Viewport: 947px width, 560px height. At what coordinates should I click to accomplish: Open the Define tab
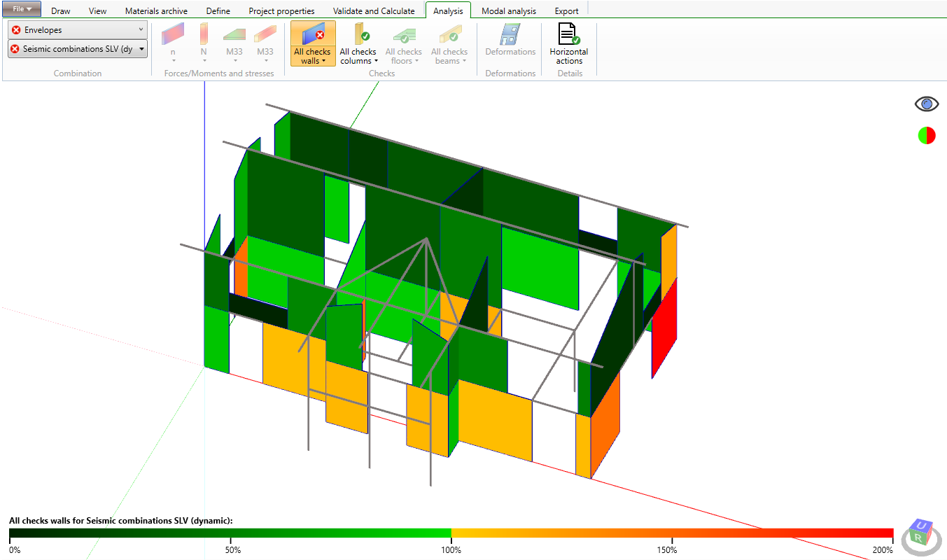point(218,11)
